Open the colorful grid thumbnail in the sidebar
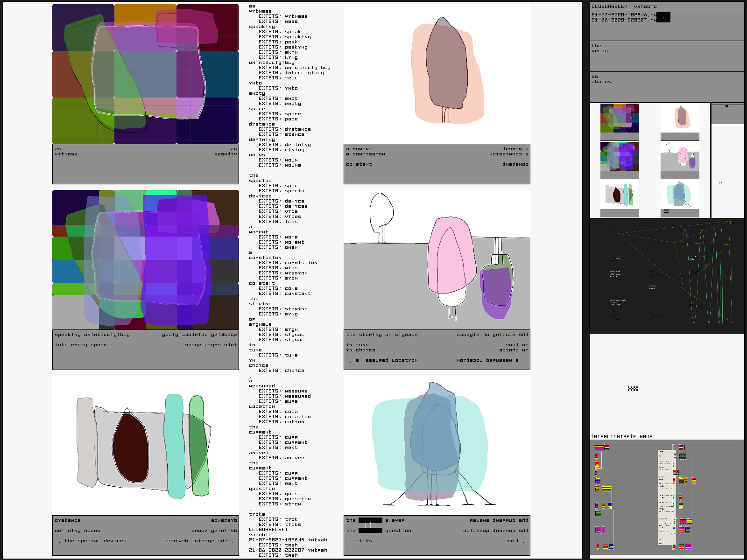 coord(620,119)
